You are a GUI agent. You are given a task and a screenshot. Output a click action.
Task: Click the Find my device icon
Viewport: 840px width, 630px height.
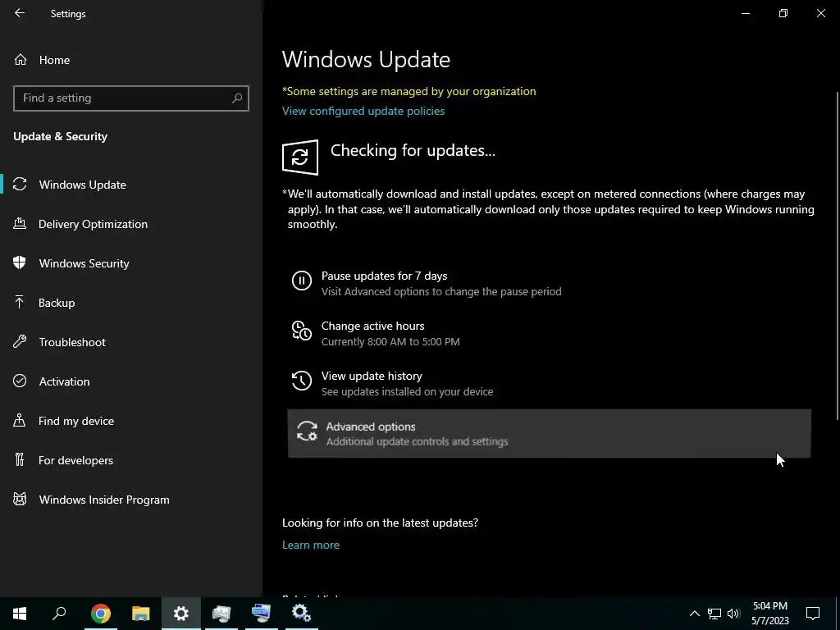coord(20,421)
